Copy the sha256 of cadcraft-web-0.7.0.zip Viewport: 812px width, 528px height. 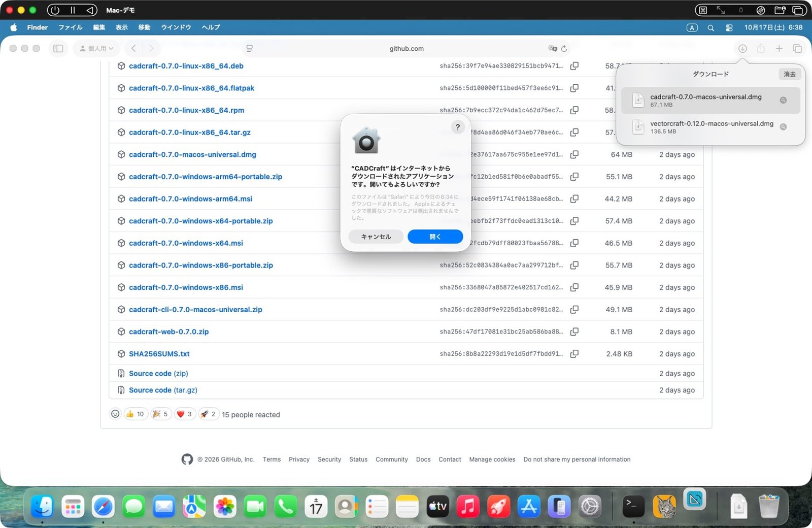point(574,332)
